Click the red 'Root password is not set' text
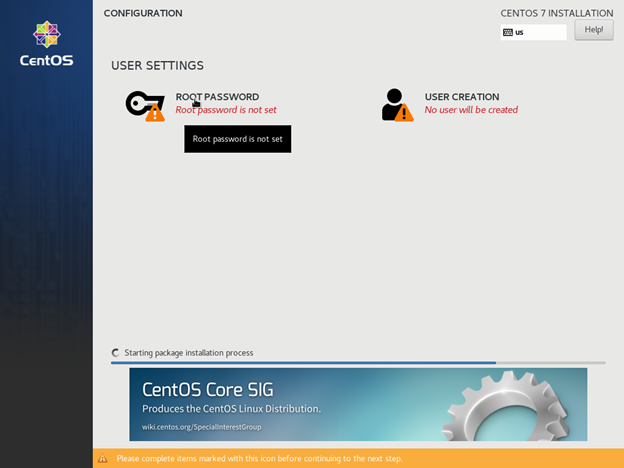Screen dimensions: 624x468 click(226, 110)
